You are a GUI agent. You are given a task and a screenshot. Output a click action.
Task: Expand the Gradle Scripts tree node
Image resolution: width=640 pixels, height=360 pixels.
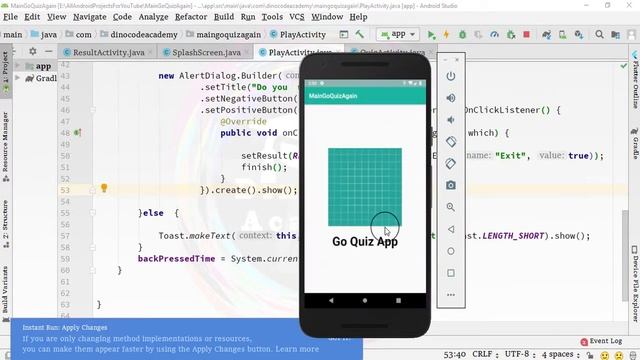tap(18, 78)
